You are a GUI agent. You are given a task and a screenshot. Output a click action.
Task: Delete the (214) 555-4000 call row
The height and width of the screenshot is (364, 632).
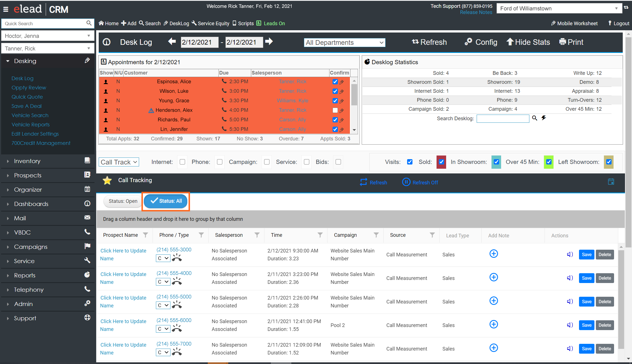coord(605,278)
